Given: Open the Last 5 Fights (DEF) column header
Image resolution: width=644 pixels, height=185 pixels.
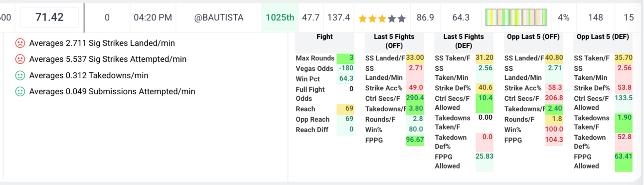Looking at the screenshot, I should pyautogui.click(x=464, y=41).
